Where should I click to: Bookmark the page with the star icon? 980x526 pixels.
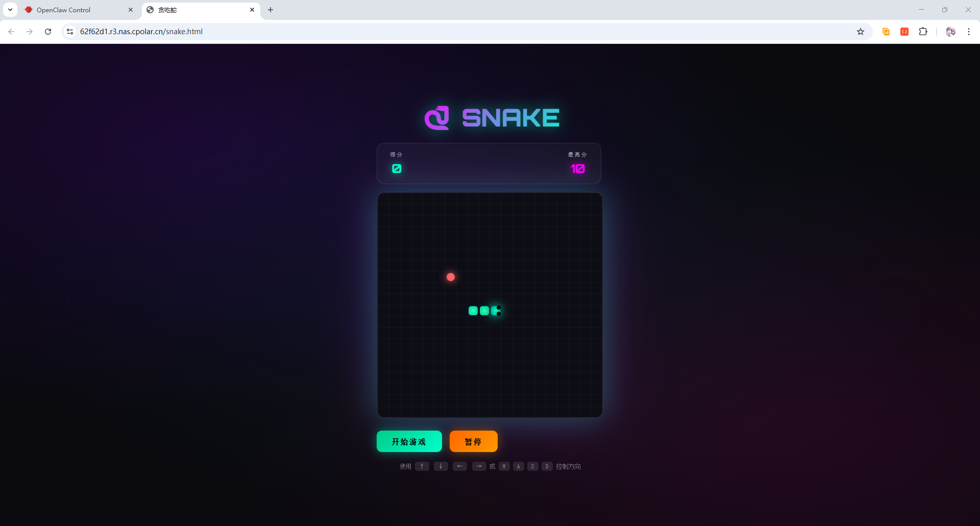[x=861, y=32]
